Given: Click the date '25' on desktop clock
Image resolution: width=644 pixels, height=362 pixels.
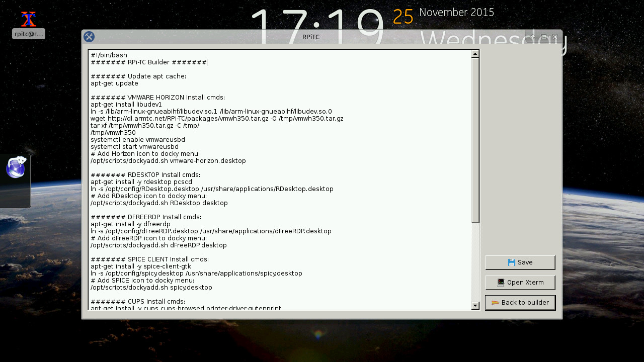Looking at the screenshot, I should pos(403,17).
